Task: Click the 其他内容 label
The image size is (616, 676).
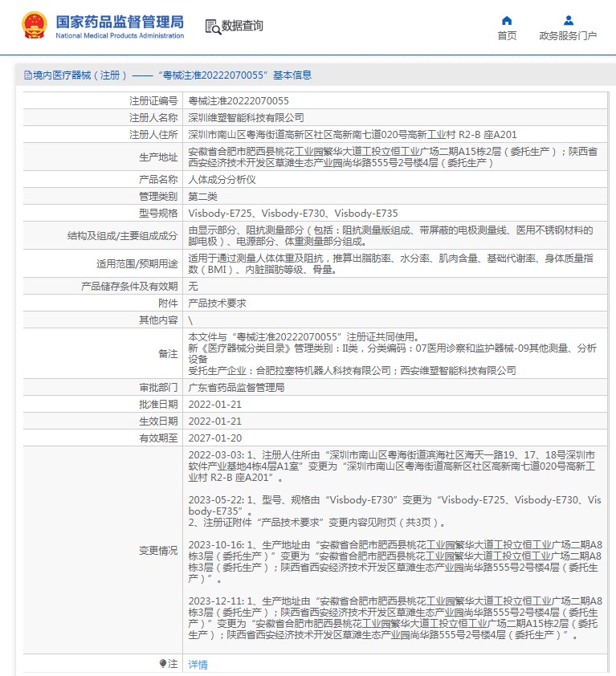Action: [158, 320]
